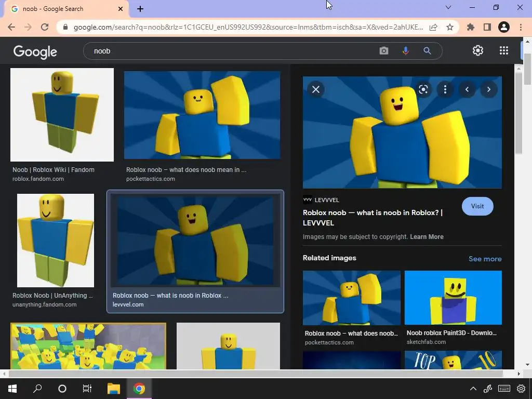Go to next image in preview
Image resolution: width=532 pixels, height=399 pixels.
tap(488, 89)
